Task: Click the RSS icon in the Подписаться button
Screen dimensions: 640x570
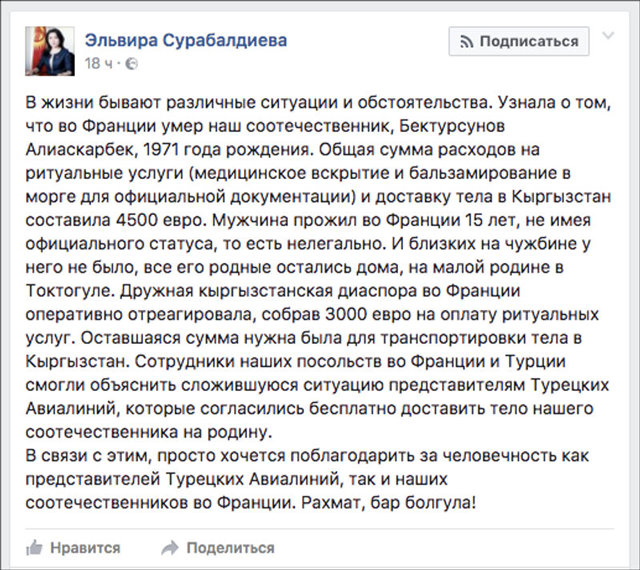Action: [x=466, y=41]
